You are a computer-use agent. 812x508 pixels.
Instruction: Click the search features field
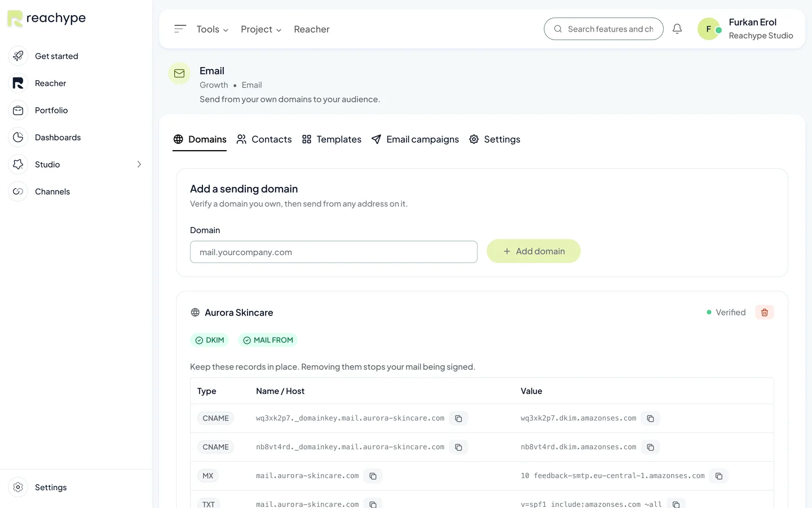[603, 29]
